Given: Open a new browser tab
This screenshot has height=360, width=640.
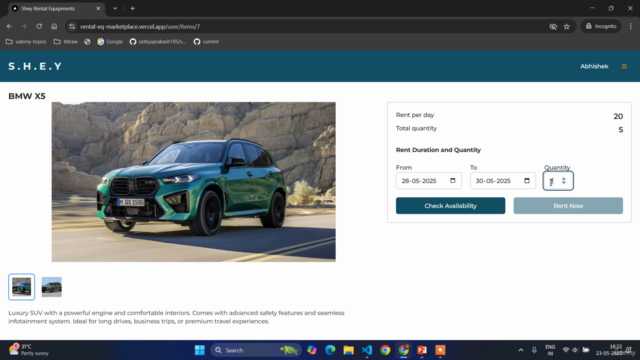Looking at the screenshot, I should [x=133, y=8].
